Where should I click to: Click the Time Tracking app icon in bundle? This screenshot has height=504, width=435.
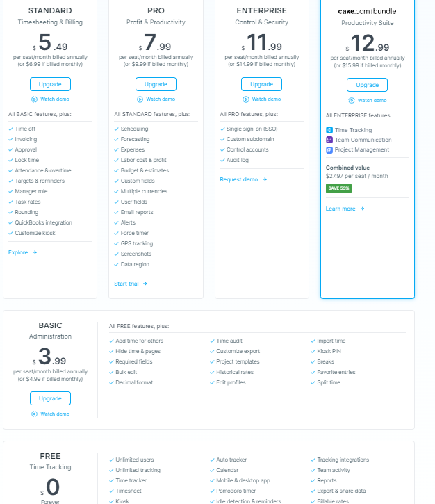coord(329,130)
